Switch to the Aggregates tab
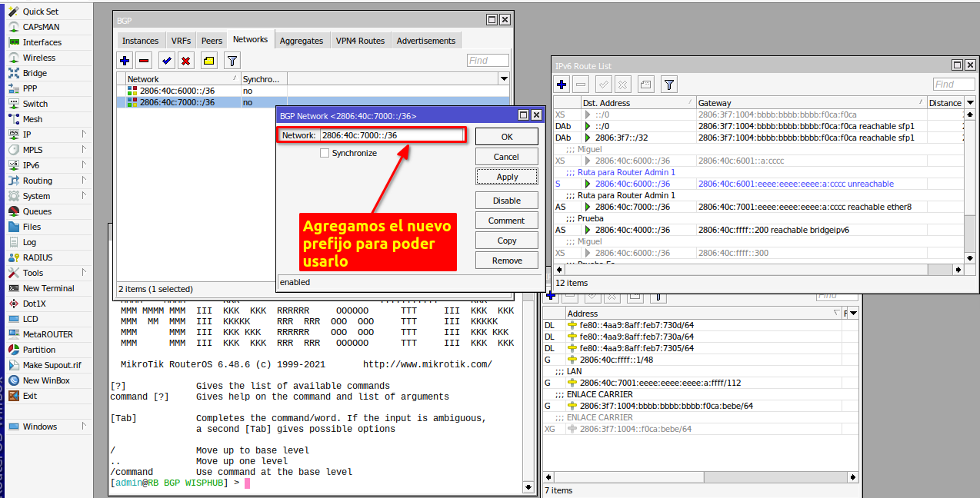The width and height of the screenshot is (980, 498). (x=302, y=41)
